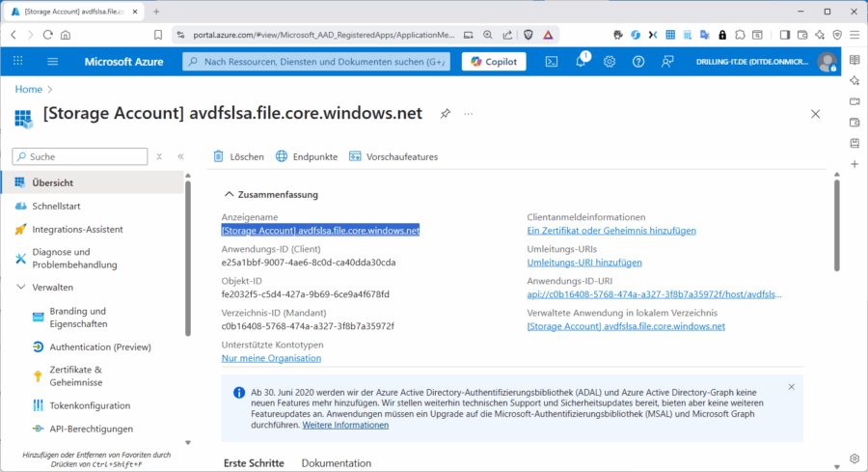The width and height of the screenshot is (868, 472).
Task: Select the Verzeichnis-ID c0b16408 value
Action: tap(308, 326)
